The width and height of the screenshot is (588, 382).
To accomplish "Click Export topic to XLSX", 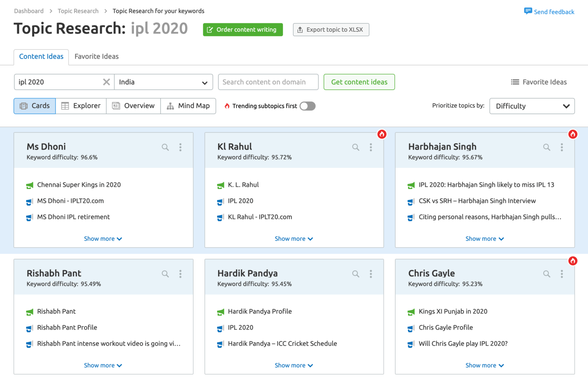I will click(x=331, y=29).
